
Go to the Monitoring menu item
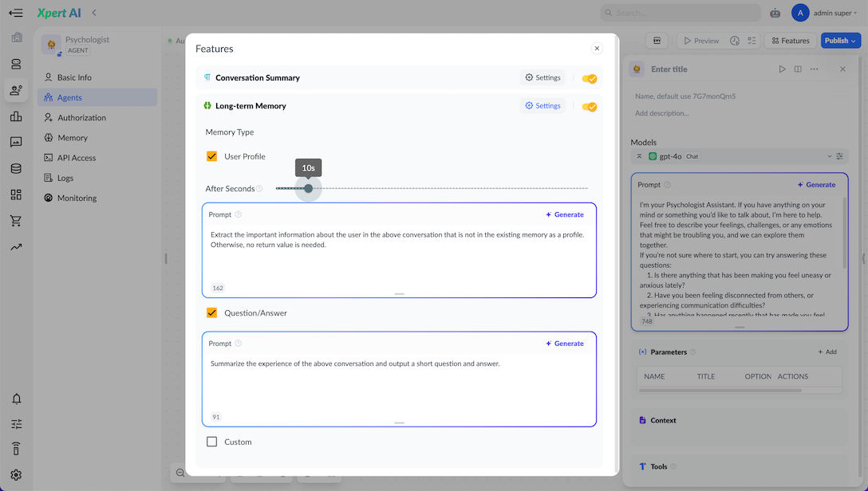[77, 198]
